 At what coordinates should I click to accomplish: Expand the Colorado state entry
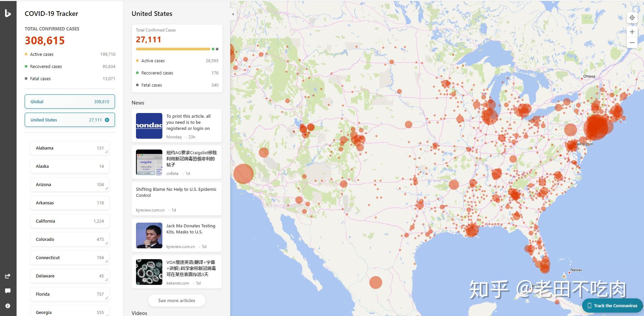pyautogui.click(x=70, y=239)
